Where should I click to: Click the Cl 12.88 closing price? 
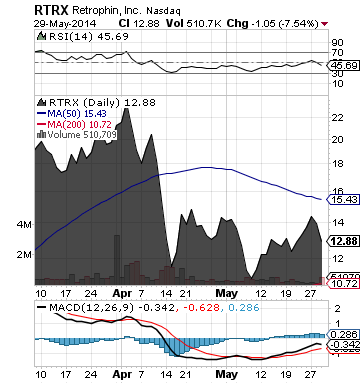tap(139, 23)
